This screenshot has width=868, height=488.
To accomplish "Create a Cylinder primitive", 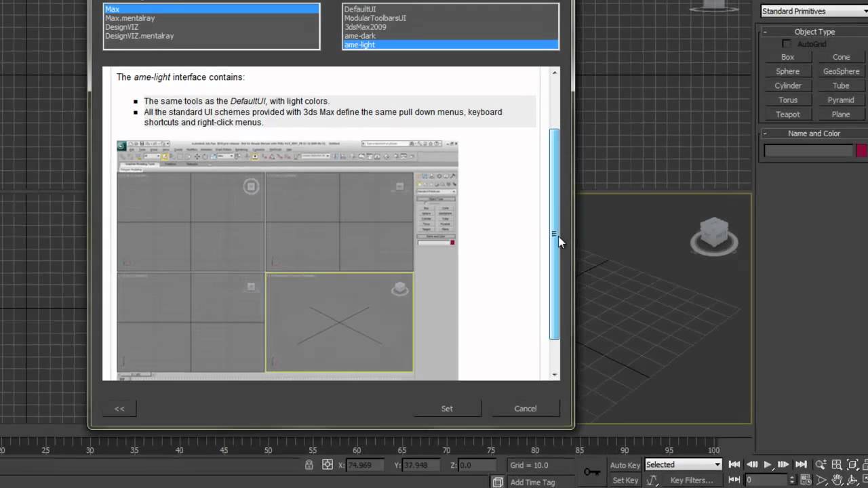I will [x=787, y=86].
